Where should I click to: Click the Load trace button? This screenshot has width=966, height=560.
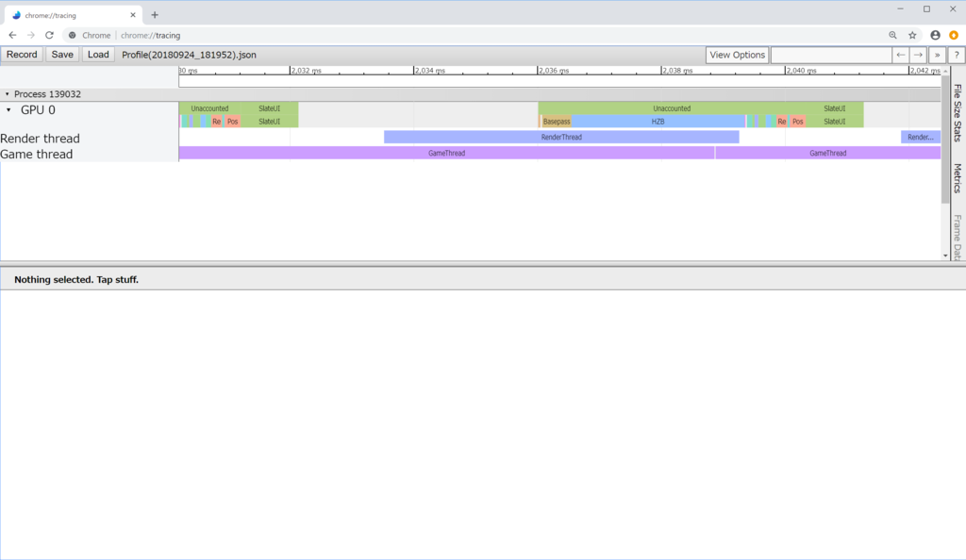[x=98, y=54]
